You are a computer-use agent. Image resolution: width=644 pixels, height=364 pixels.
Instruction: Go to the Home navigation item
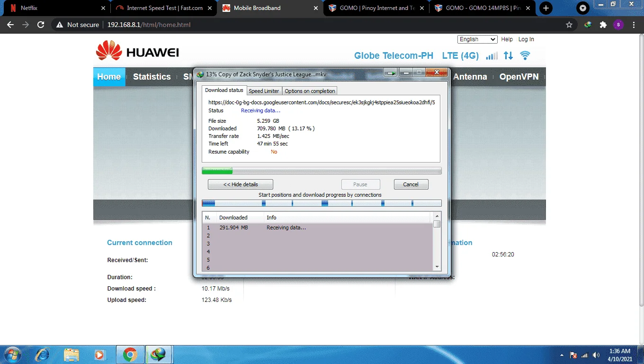(109, 77)
